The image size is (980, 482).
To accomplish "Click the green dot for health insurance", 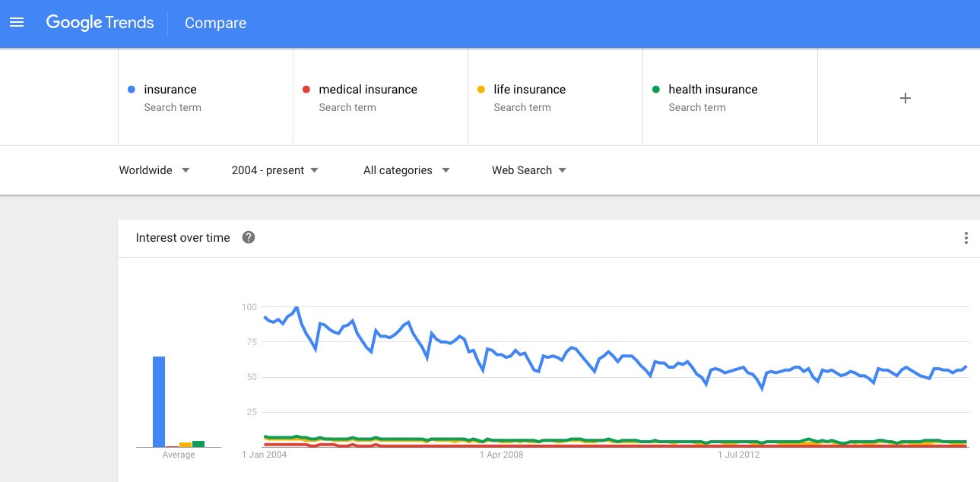I will (656, 90).
